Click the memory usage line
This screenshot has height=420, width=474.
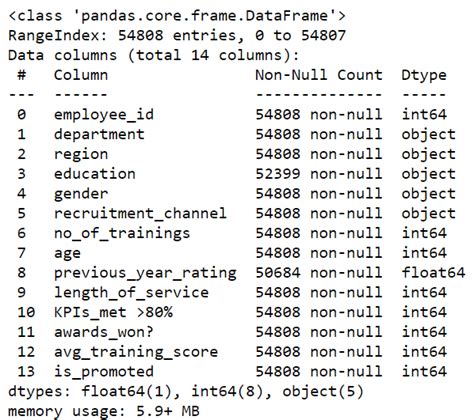[104, 411]
